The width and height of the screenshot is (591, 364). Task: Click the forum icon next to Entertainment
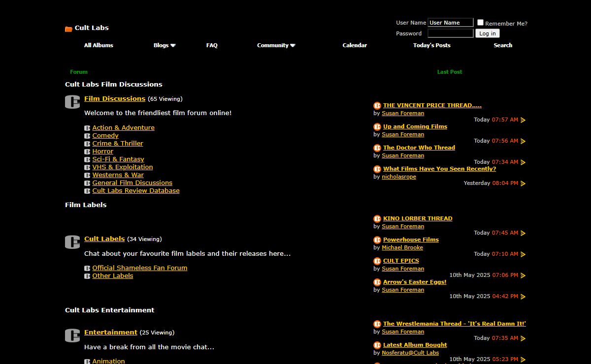point(72,335)
